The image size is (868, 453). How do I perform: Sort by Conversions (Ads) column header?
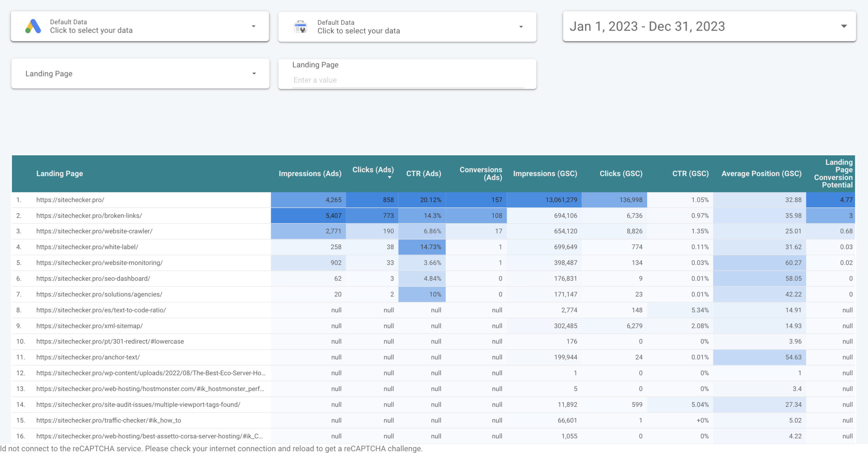[x=481, y=173]
